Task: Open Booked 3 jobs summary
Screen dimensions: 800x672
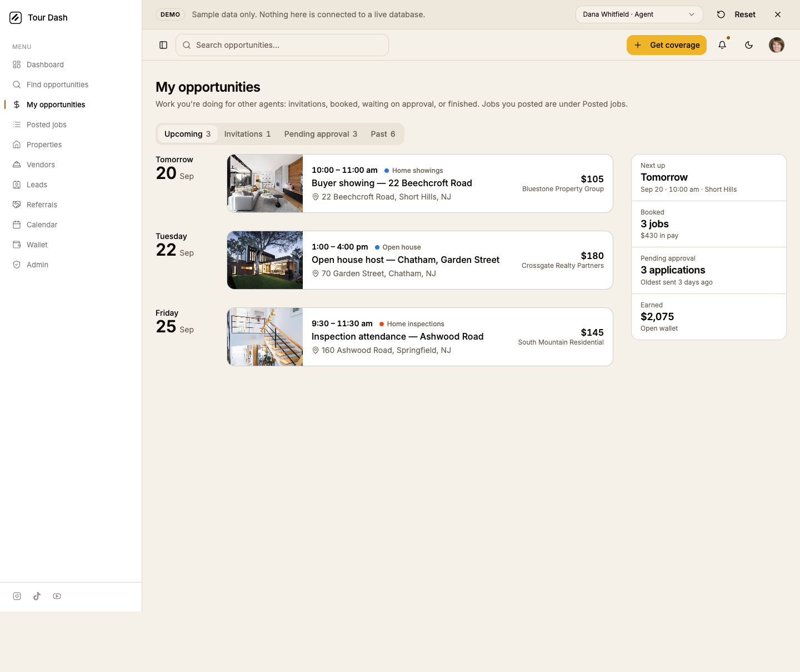Action: click(x=709, y=224)
